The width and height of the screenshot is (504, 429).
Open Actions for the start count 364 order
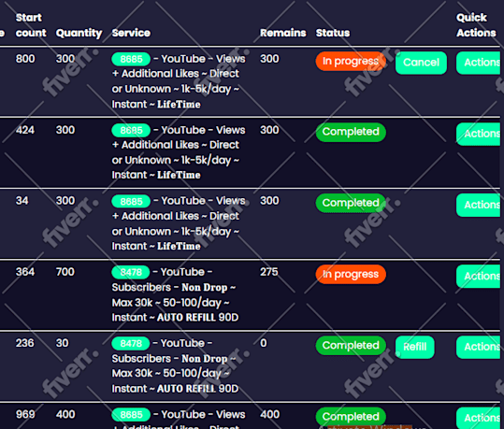point(480,277)
